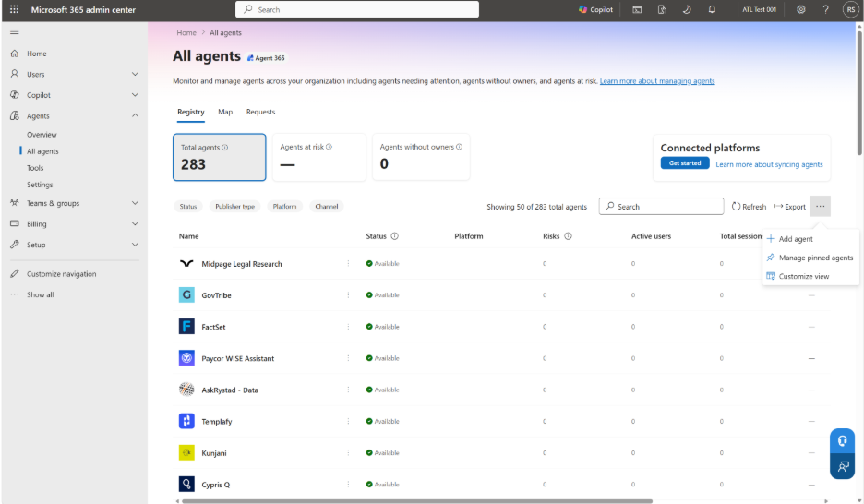Click Get started button
Screen dimensions: 864x504
pos(685,163)
